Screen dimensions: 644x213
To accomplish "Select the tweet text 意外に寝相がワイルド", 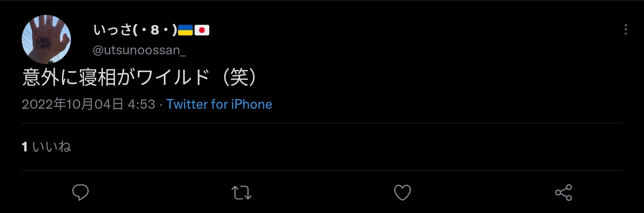I will click(x=116, y=77).
